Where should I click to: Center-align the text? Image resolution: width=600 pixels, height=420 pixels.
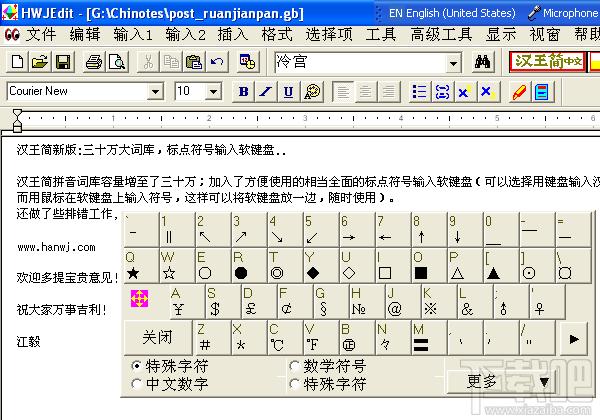(365, 92)
